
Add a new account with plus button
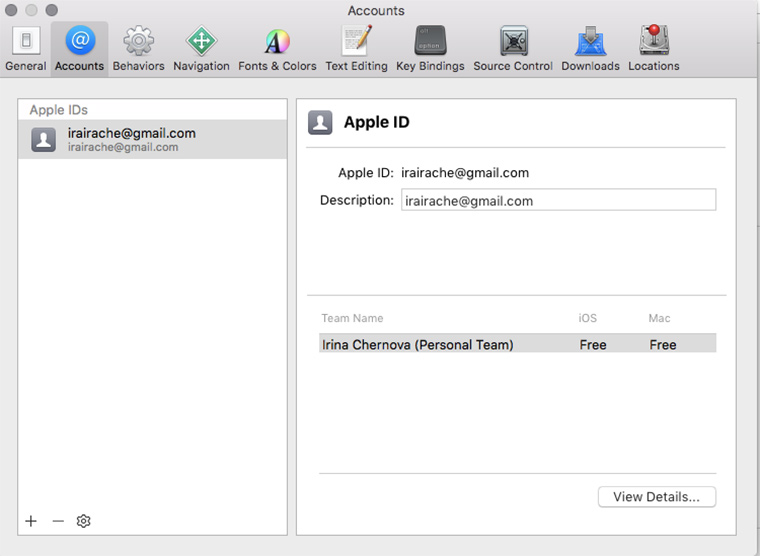click(x=31, y=521)
